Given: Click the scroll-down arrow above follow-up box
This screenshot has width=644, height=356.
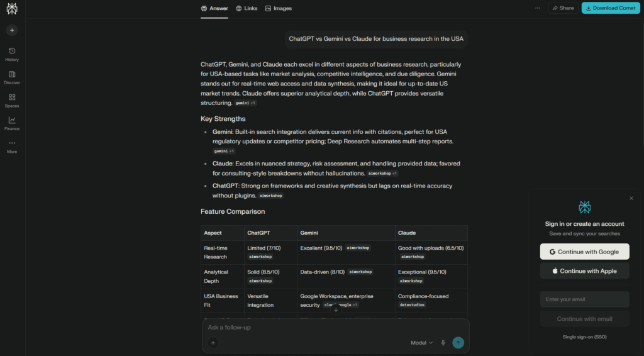Looking at the screenshot, I should pos(336,309).
